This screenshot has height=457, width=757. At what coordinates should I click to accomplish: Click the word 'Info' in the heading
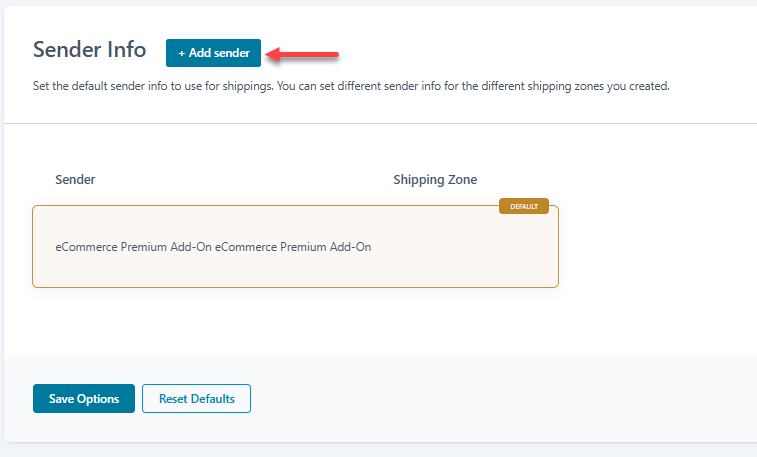coord(126,50)
